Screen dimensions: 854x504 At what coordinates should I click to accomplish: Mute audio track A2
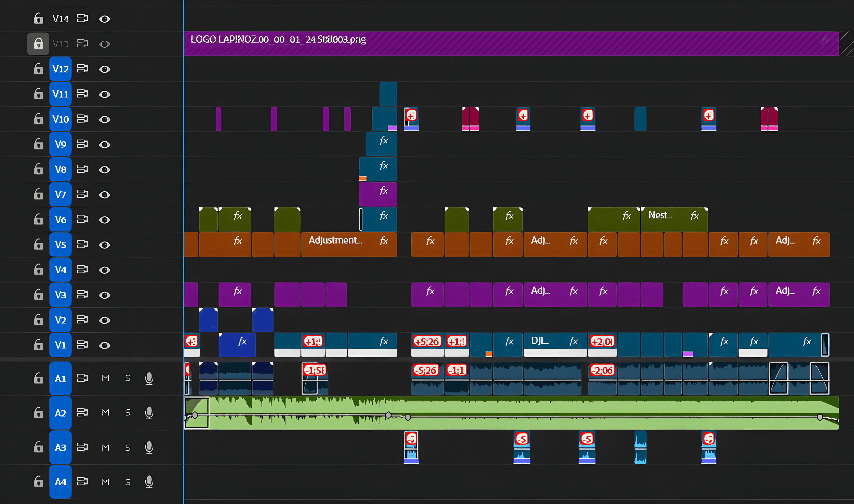[106, 412]
